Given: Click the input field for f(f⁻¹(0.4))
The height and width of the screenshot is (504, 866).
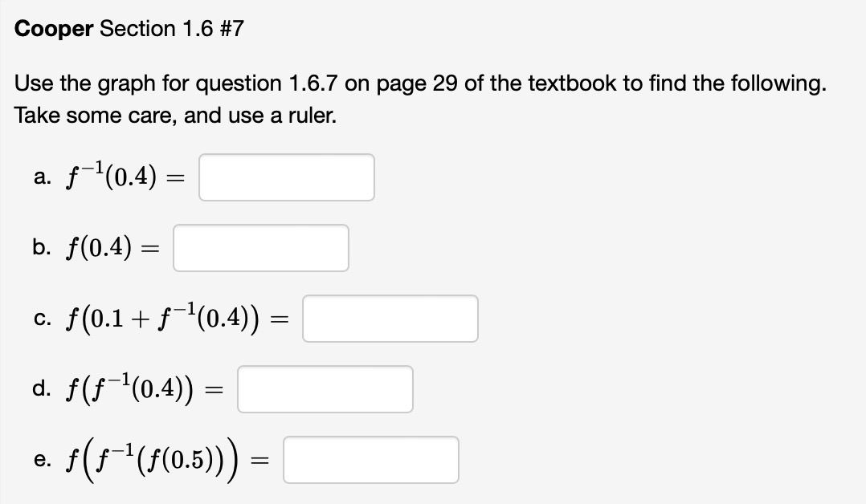Looking at the screenshot, I should (325, 388).
